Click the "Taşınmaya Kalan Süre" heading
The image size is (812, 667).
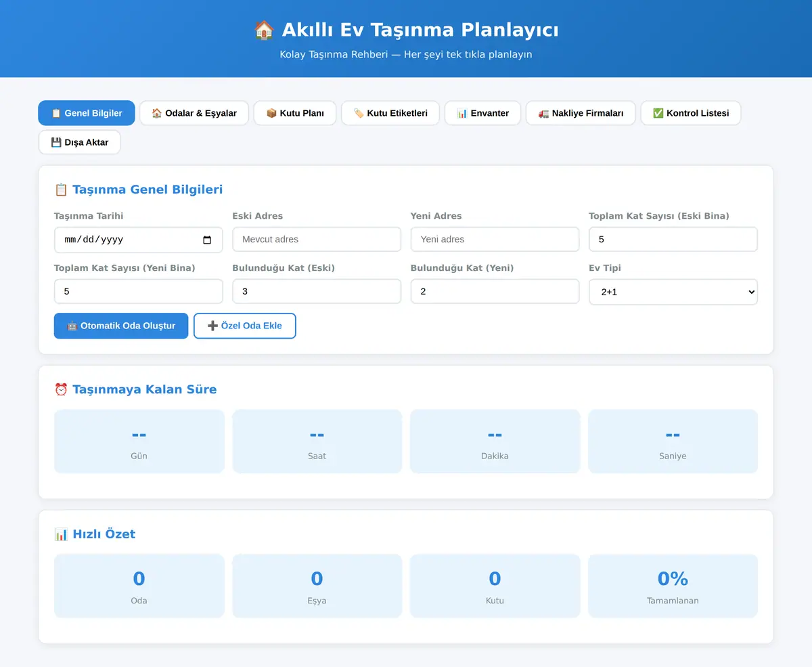tap(135, 389)
